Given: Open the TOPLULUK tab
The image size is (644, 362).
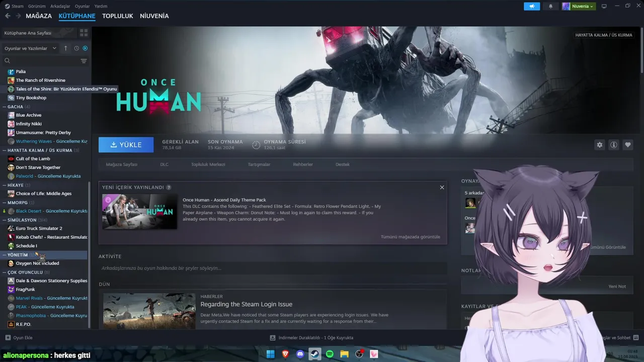Looking at the screenshot, I should (118, 16).
